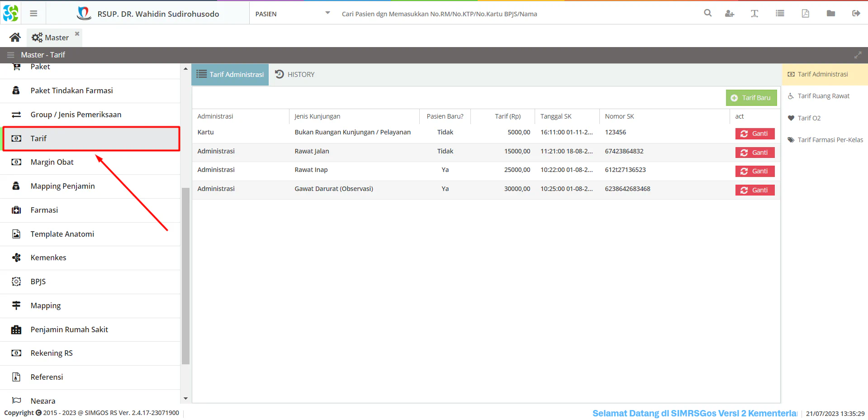The width and height of the screenshot is (868, 420).
Task: Click the Tarif Baru button
Action: click(751, 98)
